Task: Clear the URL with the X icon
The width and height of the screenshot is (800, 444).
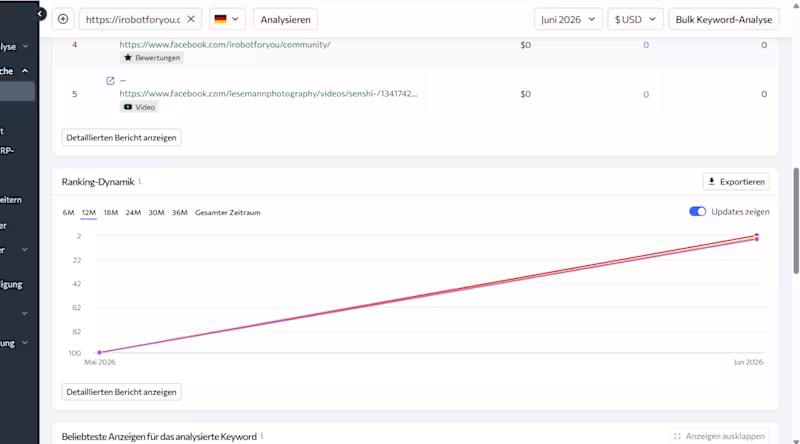Action: click(191, 19)
